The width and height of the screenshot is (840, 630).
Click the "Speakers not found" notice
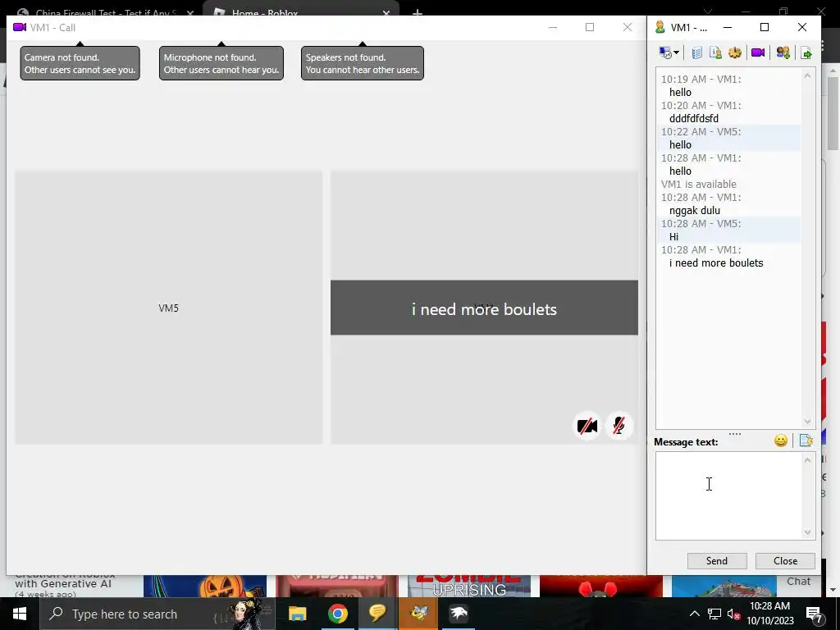(x=362, y=63)
